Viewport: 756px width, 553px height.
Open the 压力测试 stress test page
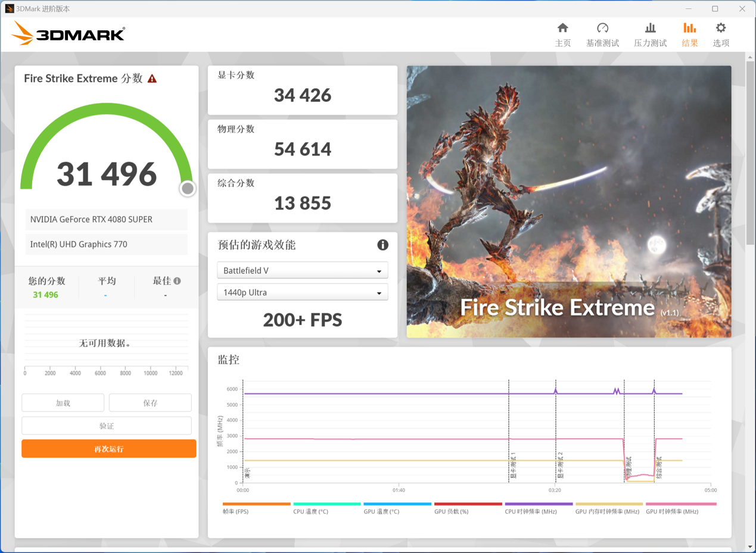(650, 34)
